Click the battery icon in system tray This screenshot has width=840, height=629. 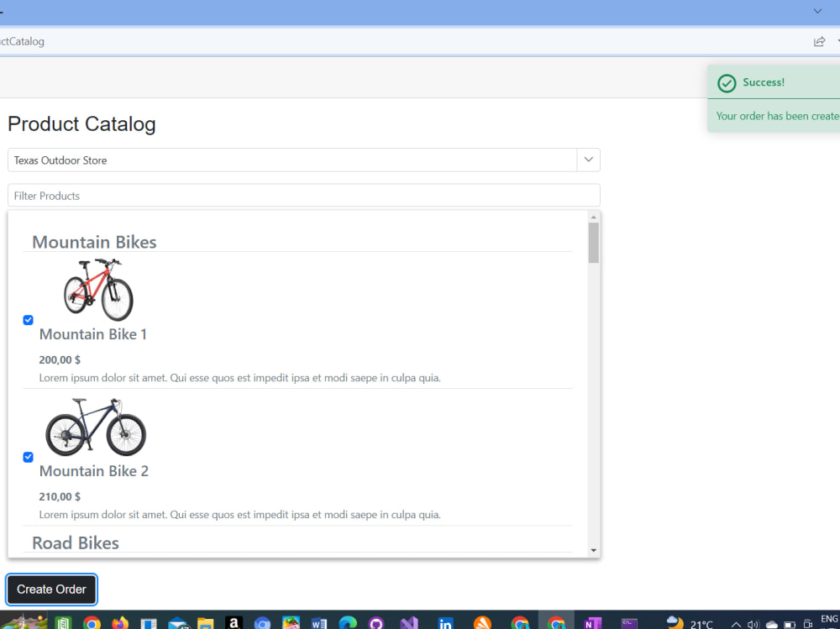(790, 625)
